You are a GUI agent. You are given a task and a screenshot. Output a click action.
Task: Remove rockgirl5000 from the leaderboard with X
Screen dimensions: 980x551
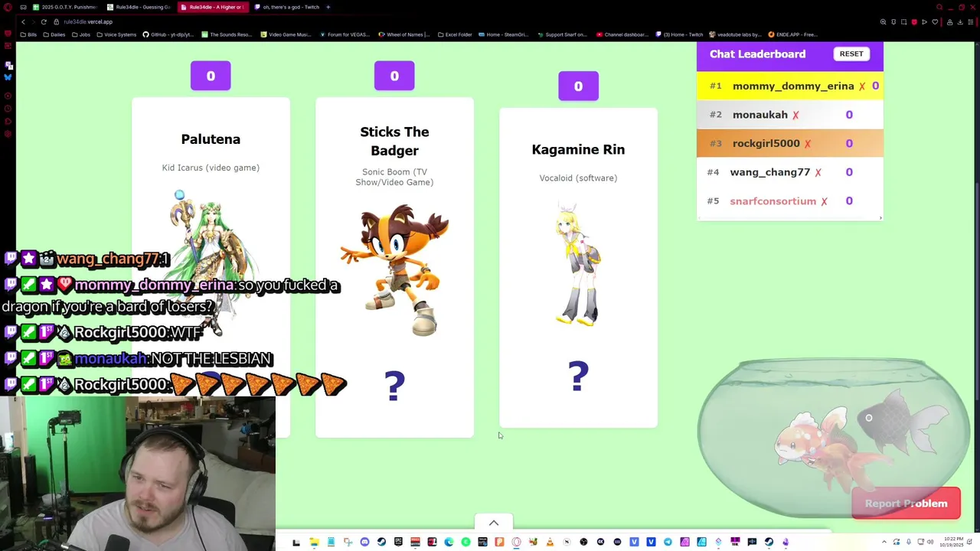coord(807,144)
